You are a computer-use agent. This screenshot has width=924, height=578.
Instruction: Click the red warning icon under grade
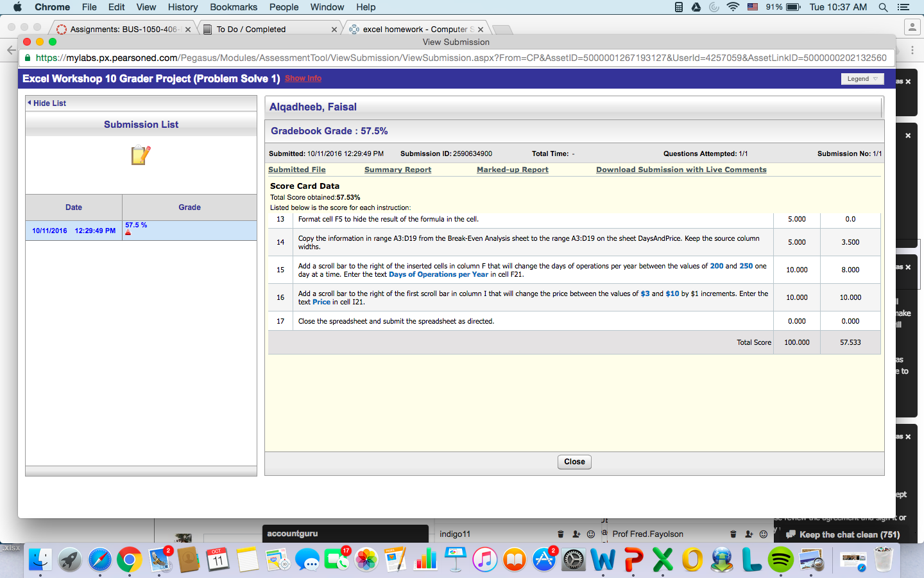click(128, 232)
